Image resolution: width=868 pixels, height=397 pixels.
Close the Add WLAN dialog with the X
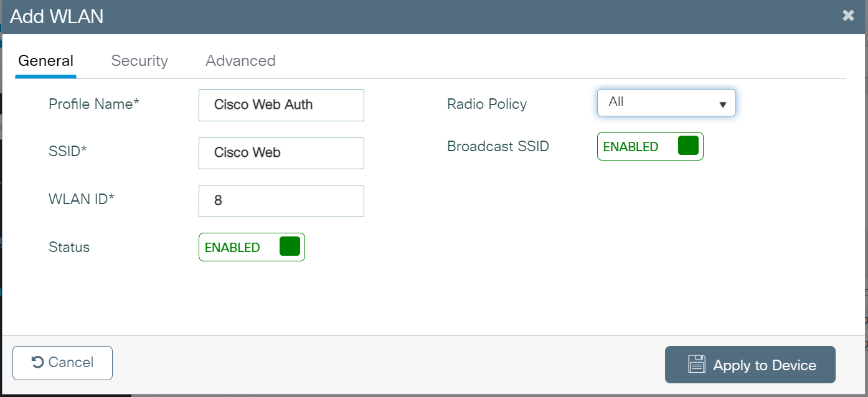[x=848, y=16]
